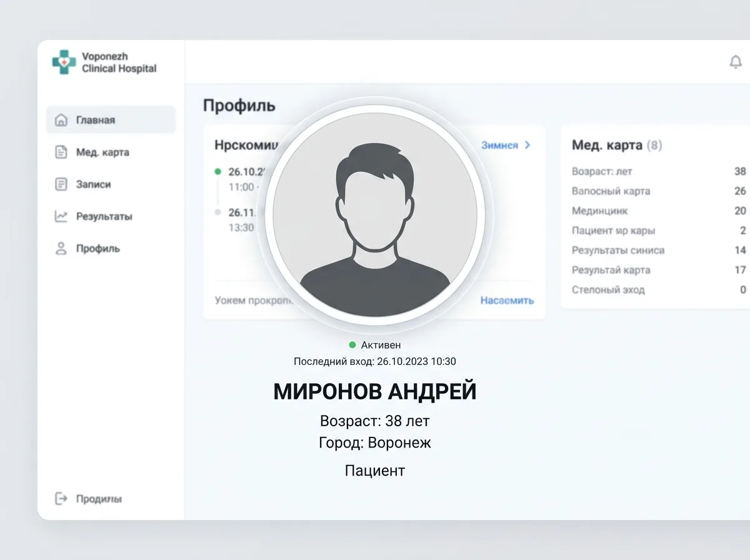Viewport: 750px width, 560px height.
Task: Click the name МИРОНОВ АНДРЕЙ
Action: (375, 391)
